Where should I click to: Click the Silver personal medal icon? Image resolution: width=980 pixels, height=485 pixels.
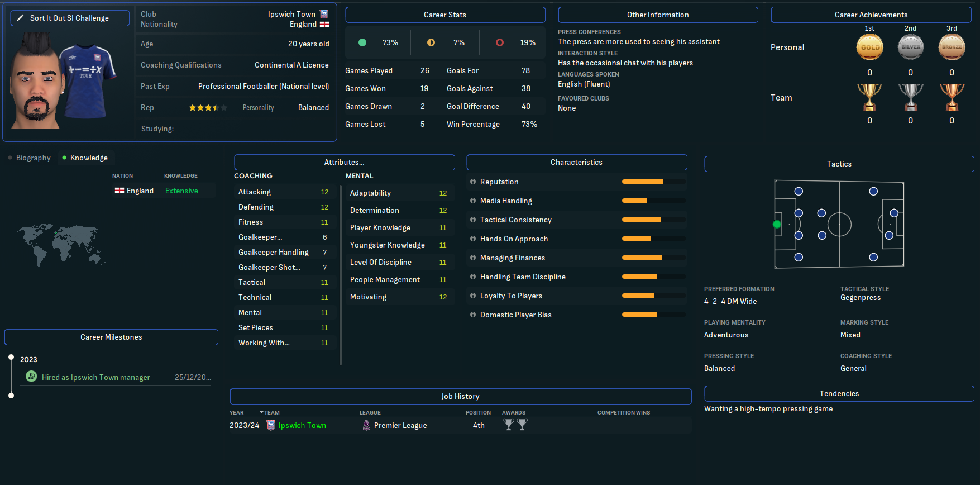pyautogui.click(x=911, y=47)
